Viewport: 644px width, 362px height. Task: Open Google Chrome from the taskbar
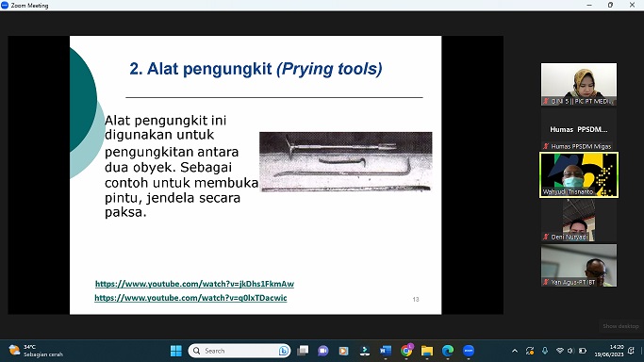click(x=406, y=351)
